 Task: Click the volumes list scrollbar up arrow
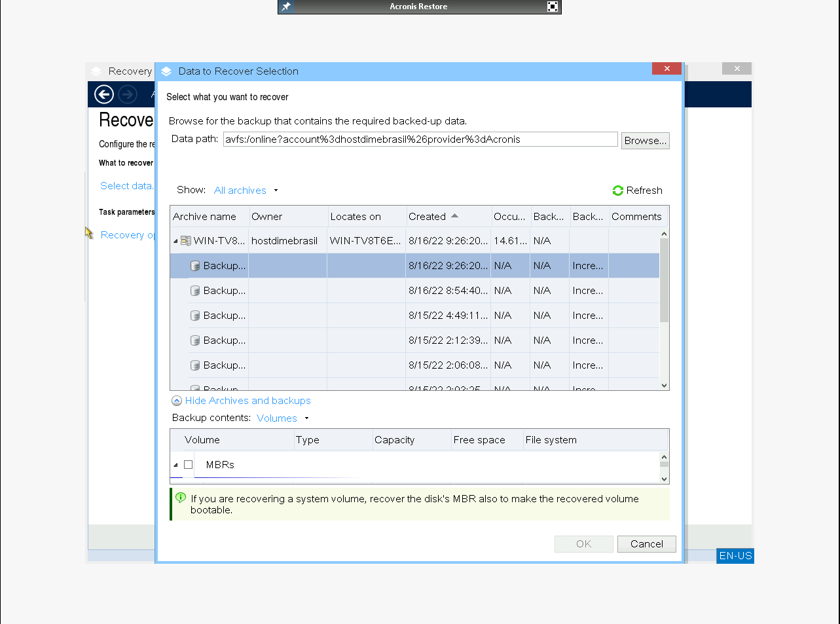(664, 457)
